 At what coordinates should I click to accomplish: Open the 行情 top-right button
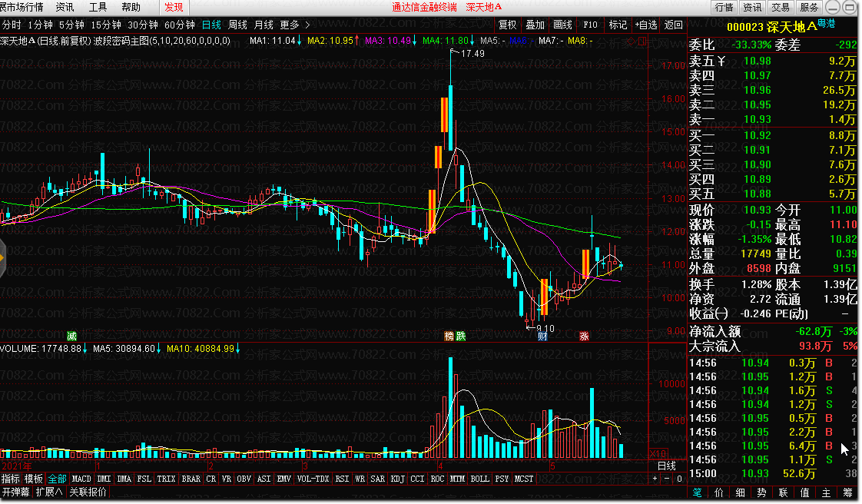pos(724,7)
